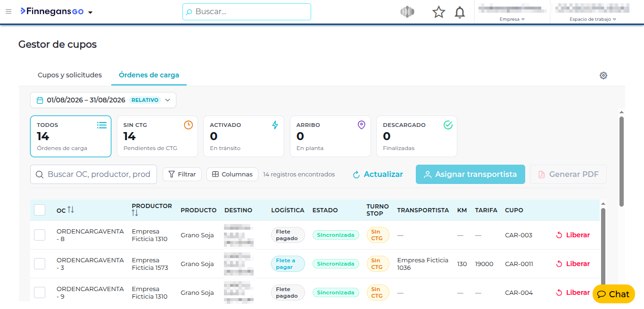Sort by the PRODUCTOR column arrows
Image resolution: width=644 pixels, height=309 pixels.
coord(135,213)
